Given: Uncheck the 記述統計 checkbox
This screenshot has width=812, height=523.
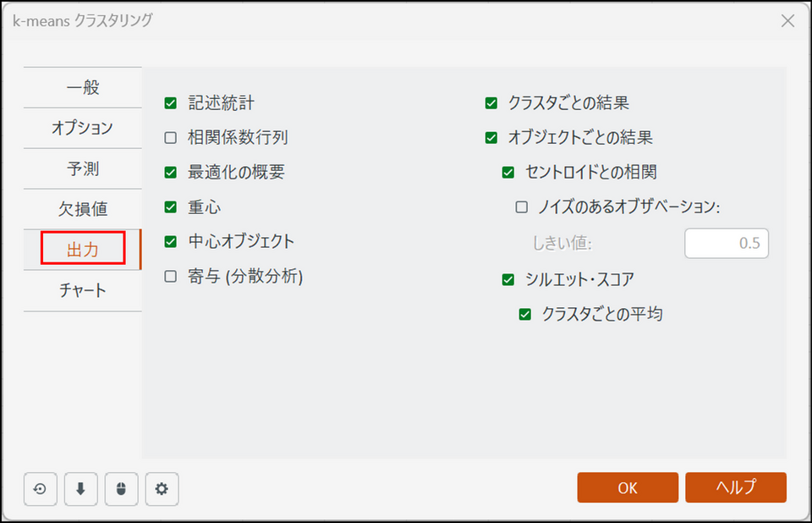Looking at the screenshot, I should pyautogui.click(x=171, y=103).
